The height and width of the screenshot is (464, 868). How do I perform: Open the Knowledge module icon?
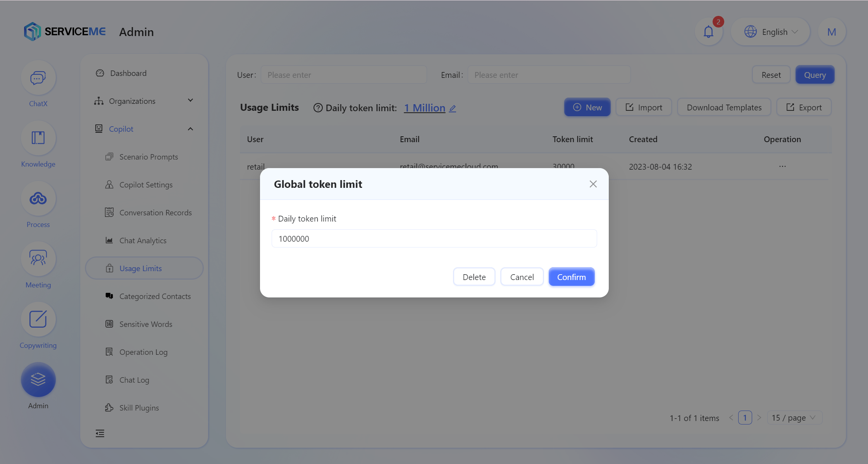click(38, 138)
